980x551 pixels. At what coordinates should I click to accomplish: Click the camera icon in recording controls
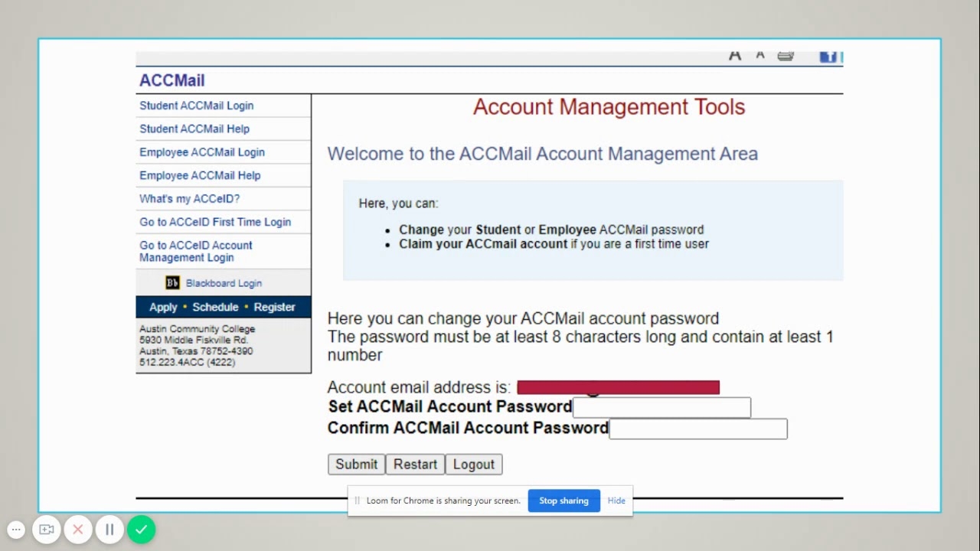tap(47, 530)
